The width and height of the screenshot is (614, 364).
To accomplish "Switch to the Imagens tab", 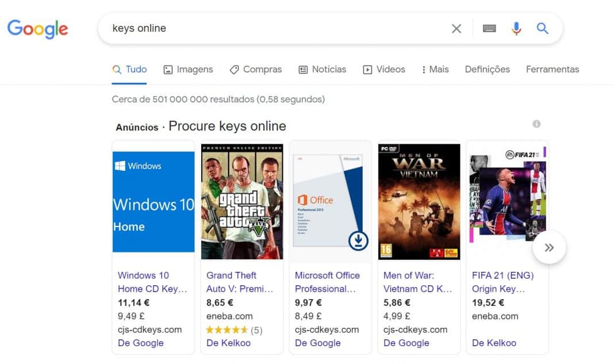I will point(188,70).
